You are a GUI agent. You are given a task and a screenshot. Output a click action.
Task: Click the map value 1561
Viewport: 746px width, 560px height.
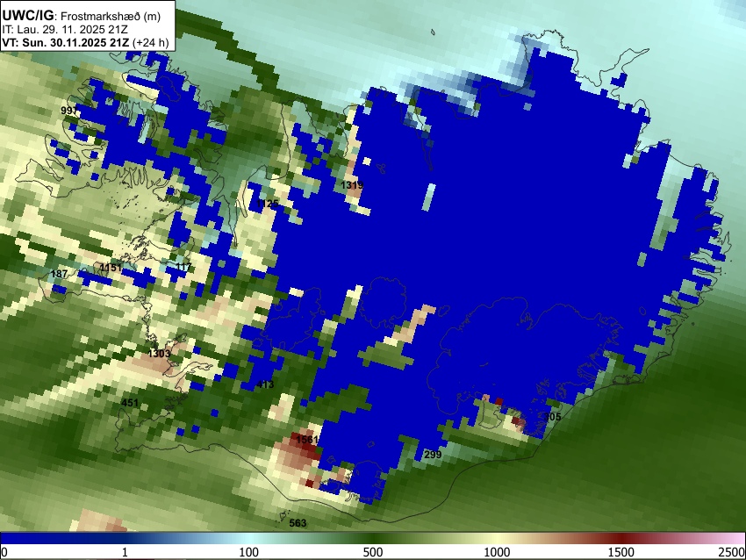307,439
